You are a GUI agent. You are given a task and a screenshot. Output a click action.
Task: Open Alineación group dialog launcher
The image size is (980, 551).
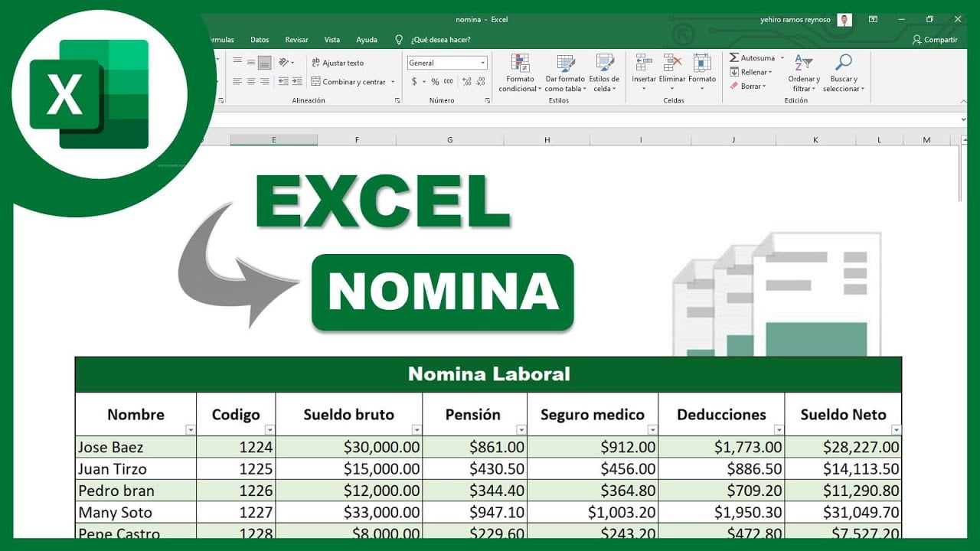[x=397, y=100]
